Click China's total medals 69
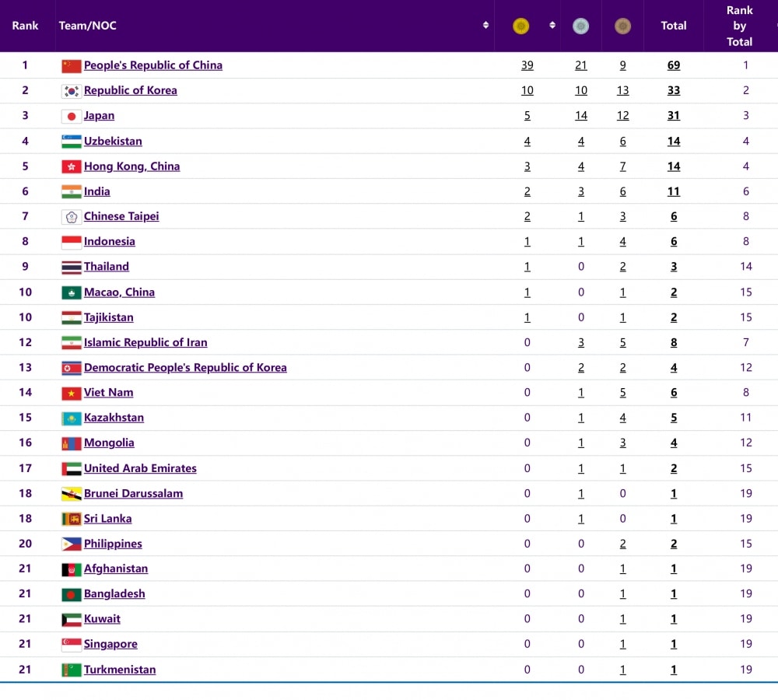Viewport: 778px width, 700px height. [673, 65]
